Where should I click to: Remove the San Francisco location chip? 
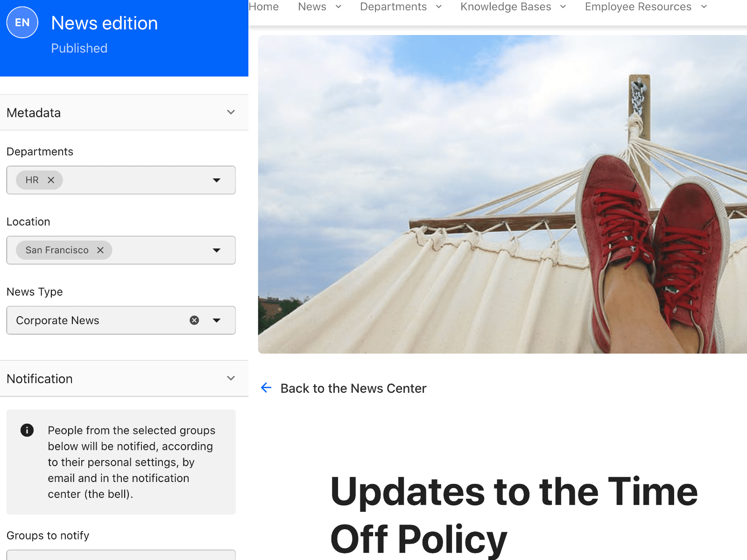tap(100, 250)
